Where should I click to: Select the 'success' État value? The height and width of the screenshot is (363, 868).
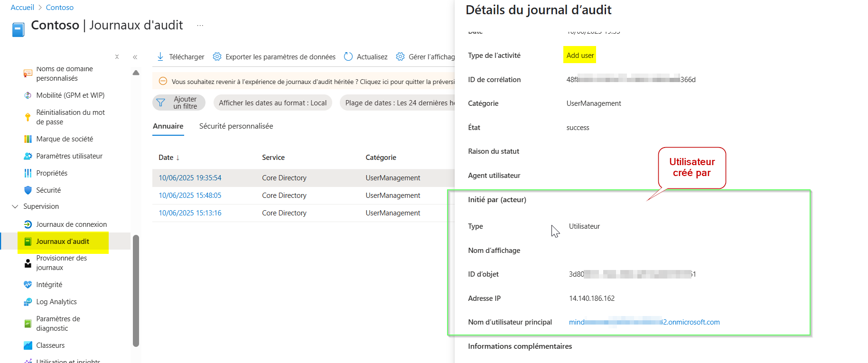[x=578, y=128]
